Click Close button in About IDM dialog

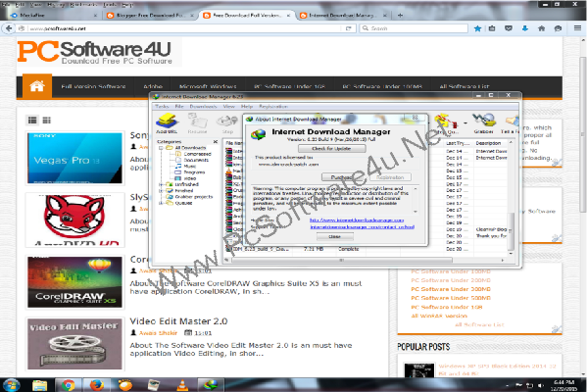(x=334, y=237)
